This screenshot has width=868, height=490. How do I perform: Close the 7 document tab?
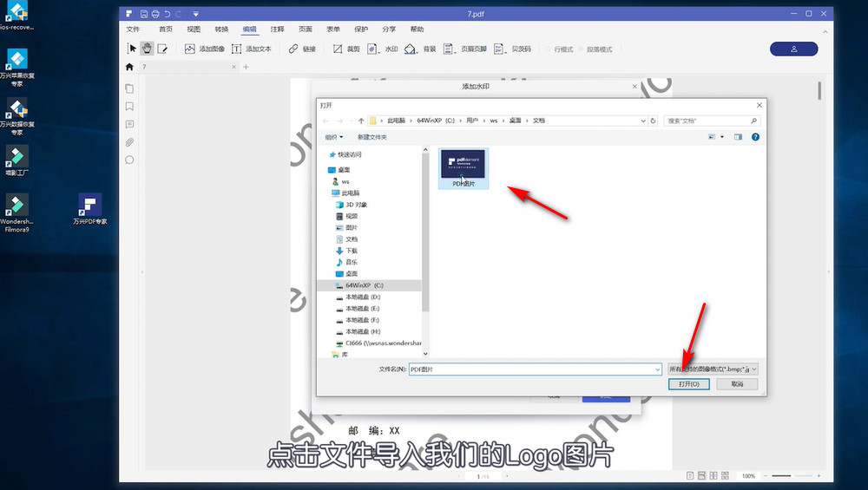click(233, 67)
